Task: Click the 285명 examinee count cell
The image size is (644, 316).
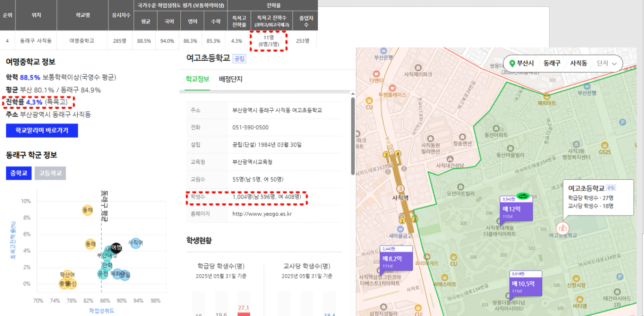Action: point(120,41)
